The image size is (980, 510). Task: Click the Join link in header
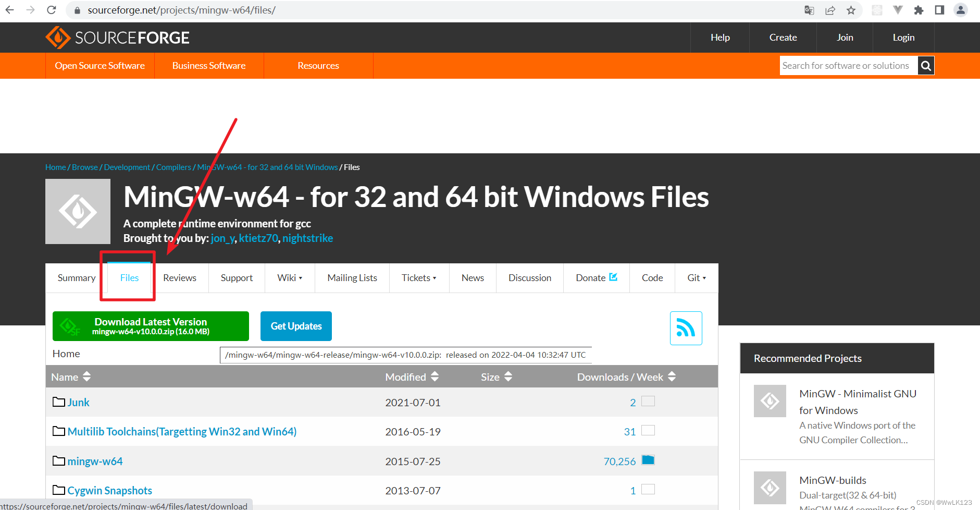point(845,38)
